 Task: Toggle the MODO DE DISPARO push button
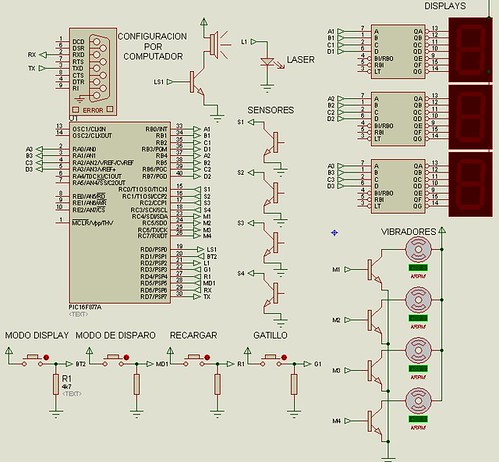click(x=114, y=359)
